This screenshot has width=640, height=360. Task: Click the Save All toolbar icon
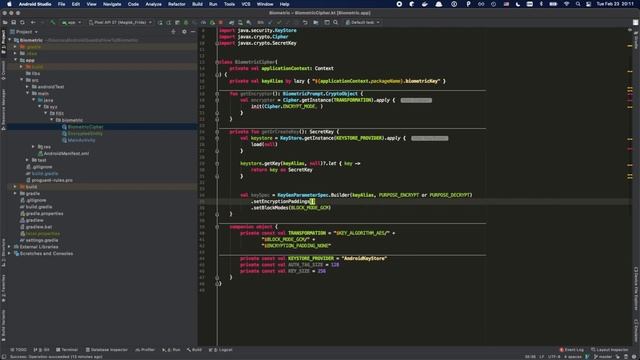(x=13, y=22)
